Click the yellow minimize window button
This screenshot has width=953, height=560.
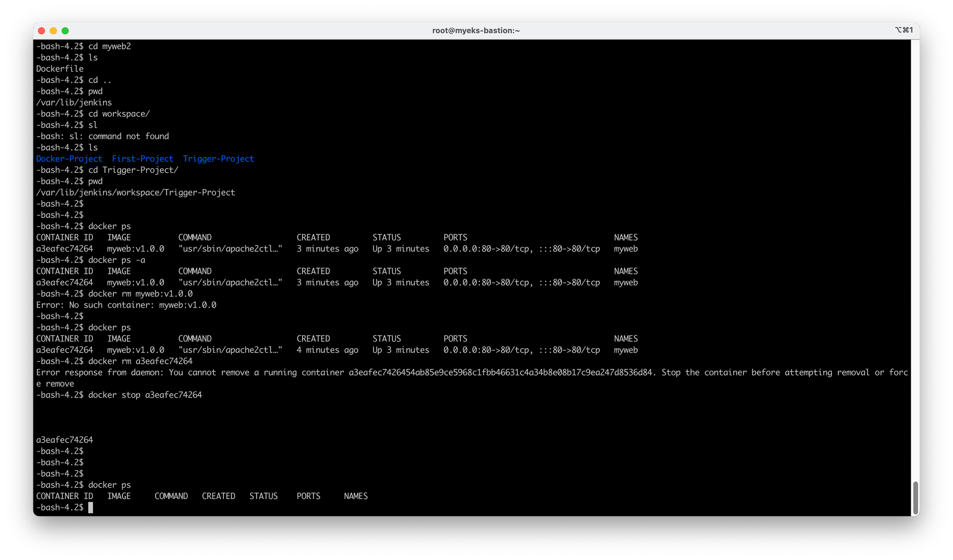click(53, 30)
